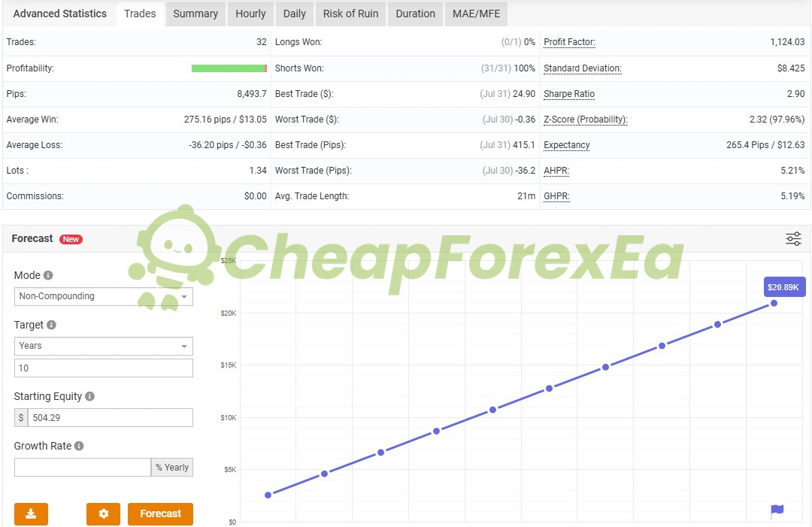Click the orange Forecast button
Viewport: 812px width, 527px height.
[x=161, y=514]
